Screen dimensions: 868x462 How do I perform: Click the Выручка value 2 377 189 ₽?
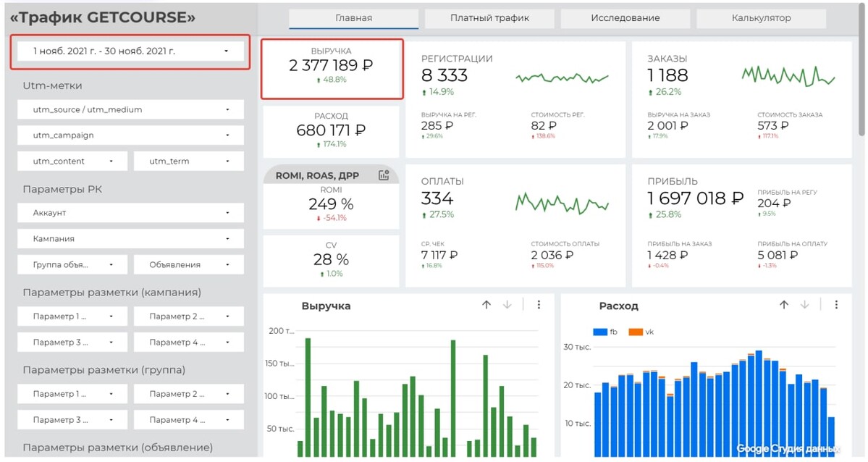331,65
